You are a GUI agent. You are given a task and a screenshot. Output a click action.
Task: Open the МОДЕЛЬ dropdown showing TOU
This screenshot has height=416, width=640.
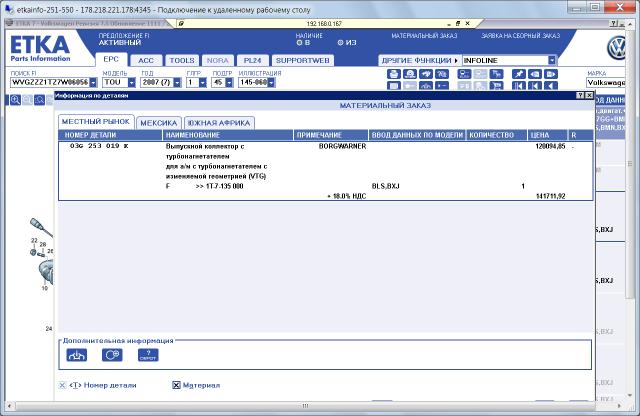131,82
